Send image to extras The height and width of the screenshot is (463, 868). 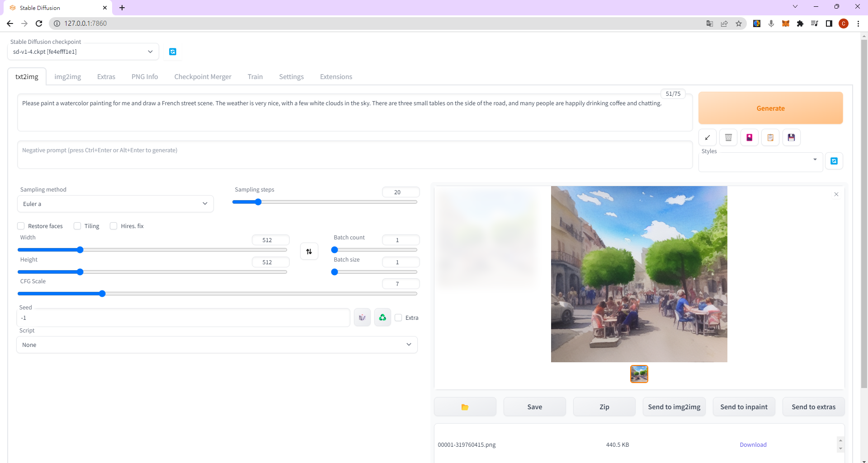click(x=813, y=407)
